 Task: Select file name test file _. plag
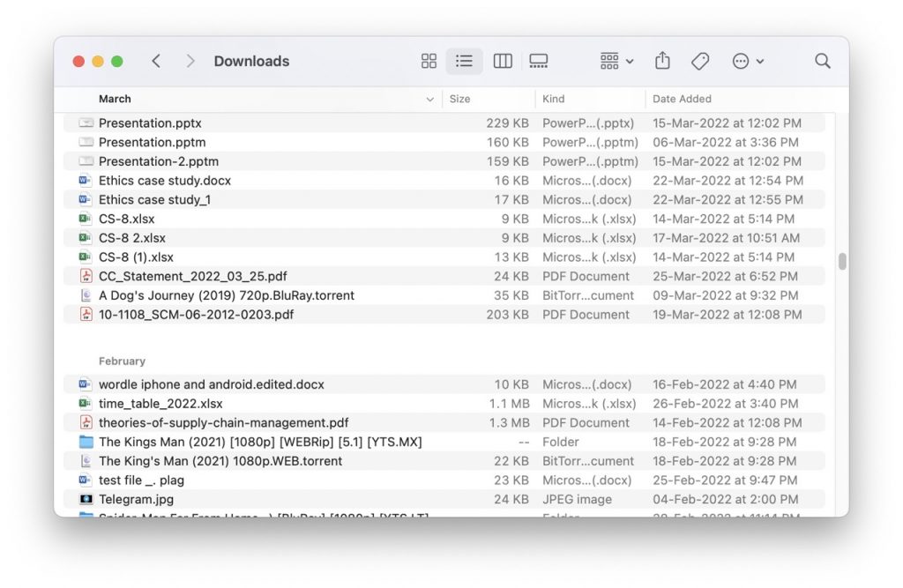point(142,480)
